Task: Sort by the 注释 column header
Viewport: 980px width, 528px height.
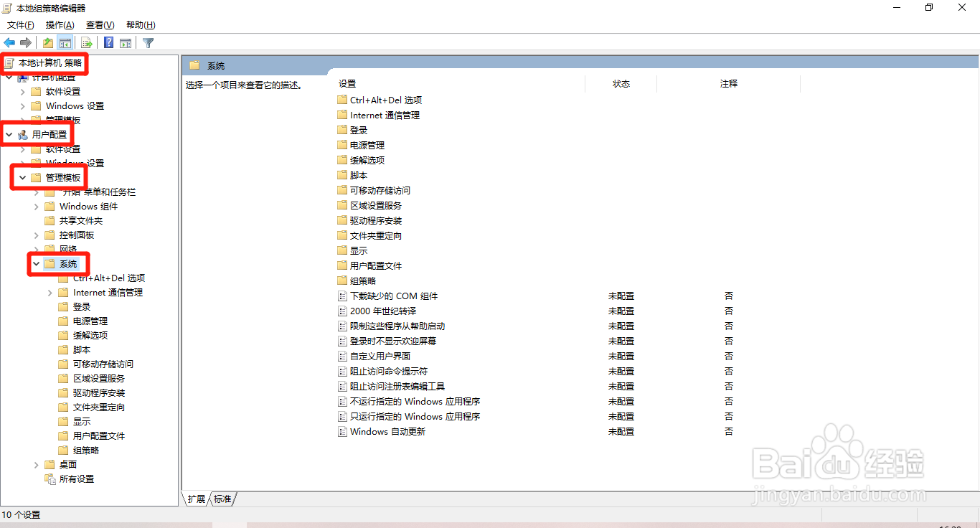Action: coord(729,84)
